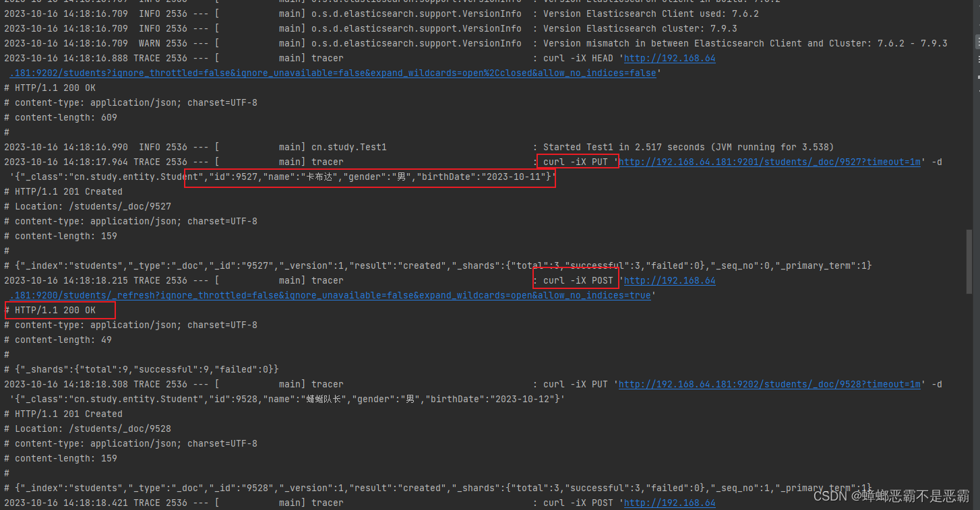980x510 pixels.
Task: Click the 'Version Elasticsearch cluster: 7.9.3' message
Action: 640,28
